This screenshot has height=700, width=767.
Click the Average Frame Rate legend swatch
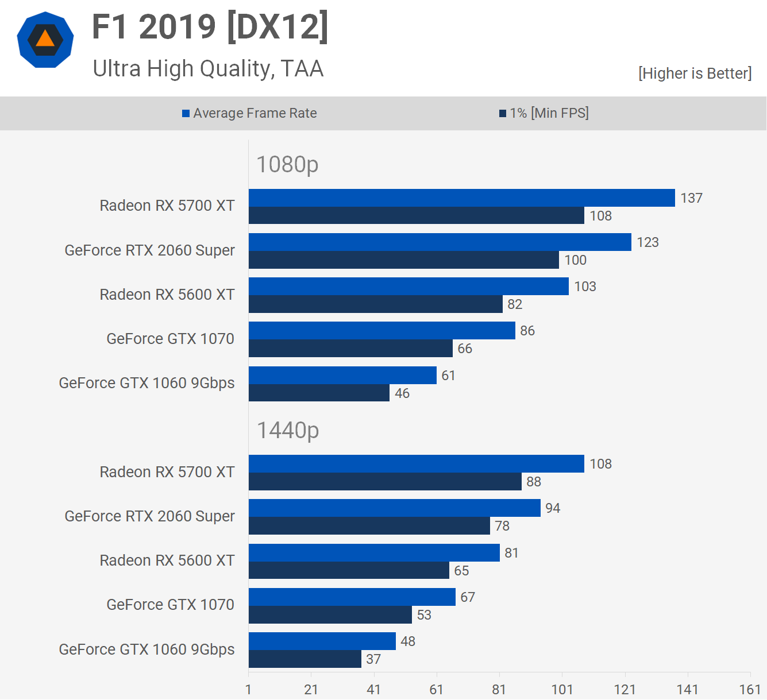186,114
